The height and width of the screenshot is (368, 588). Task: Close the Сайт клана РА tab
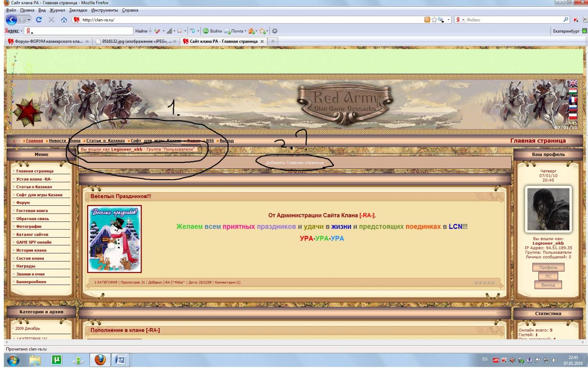(262, 41)
